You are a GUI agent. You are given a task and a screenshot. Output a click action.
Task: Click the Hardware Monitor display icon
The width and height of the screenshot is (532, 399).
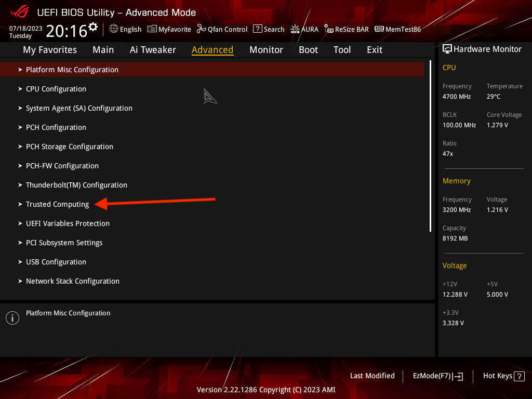(447, 49)
